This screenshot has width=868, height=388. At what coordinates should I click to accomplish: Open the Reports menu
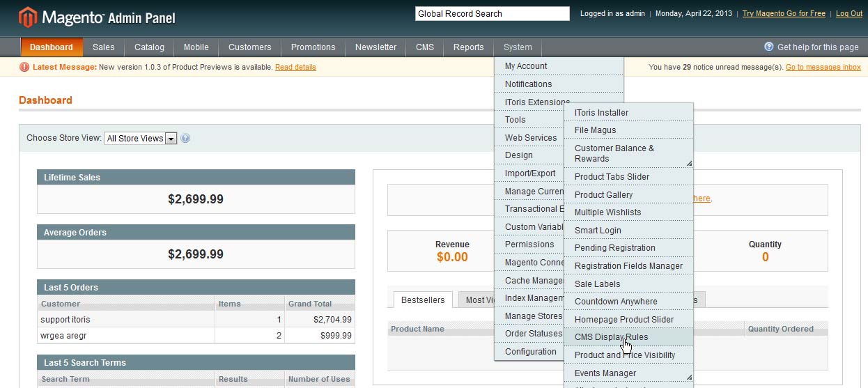[x=469, y=47]
